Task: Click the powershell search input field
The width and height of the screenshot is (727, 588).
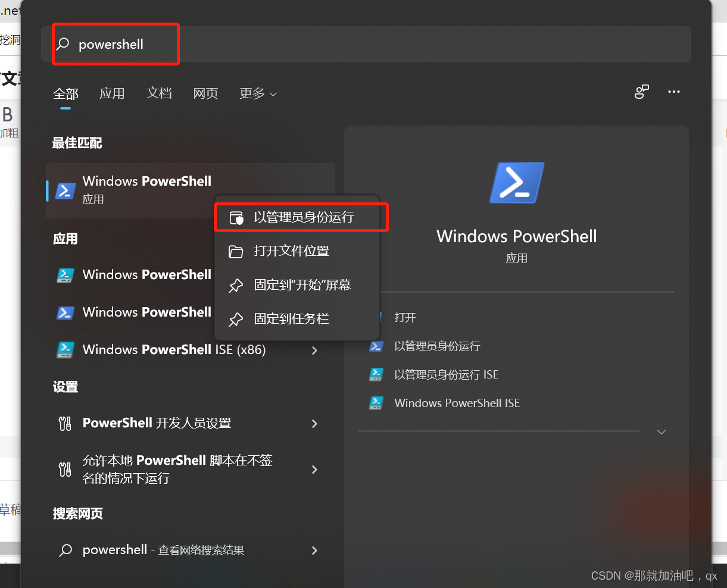Action: pos(366,44)
